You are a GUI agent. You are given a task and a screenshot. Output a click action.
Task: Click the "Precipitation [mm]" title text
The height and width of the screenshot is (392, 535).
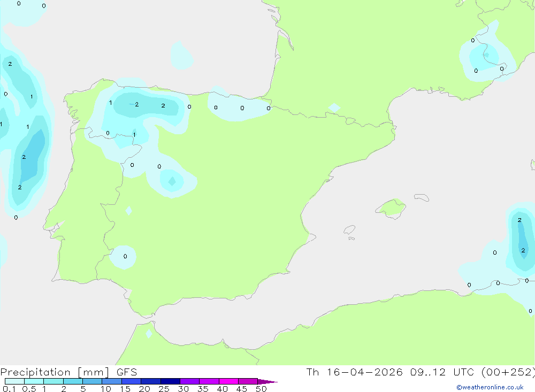point(55,372)
